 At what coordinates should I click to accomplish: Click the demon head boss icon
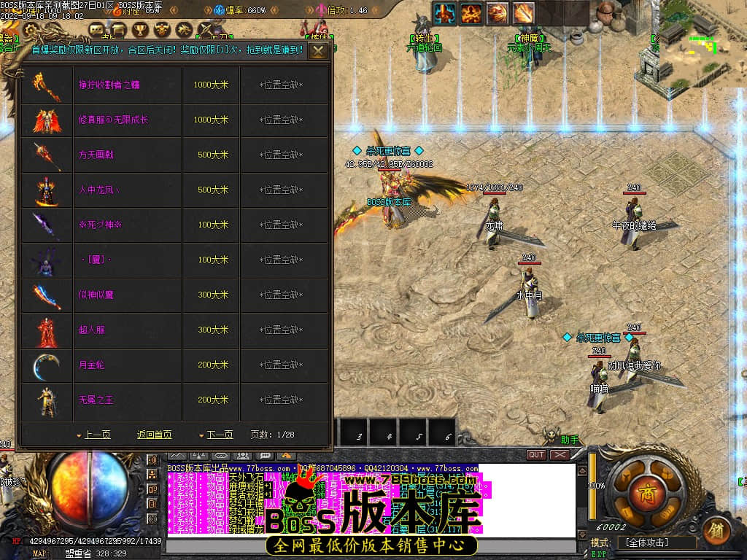coord(163,29)
